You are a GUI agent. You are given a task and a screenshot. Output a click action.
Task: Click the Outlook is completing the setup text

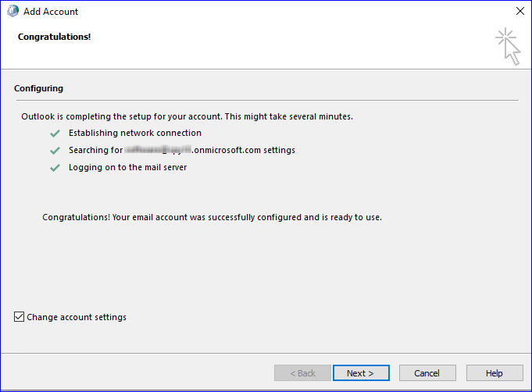(187, 116)
